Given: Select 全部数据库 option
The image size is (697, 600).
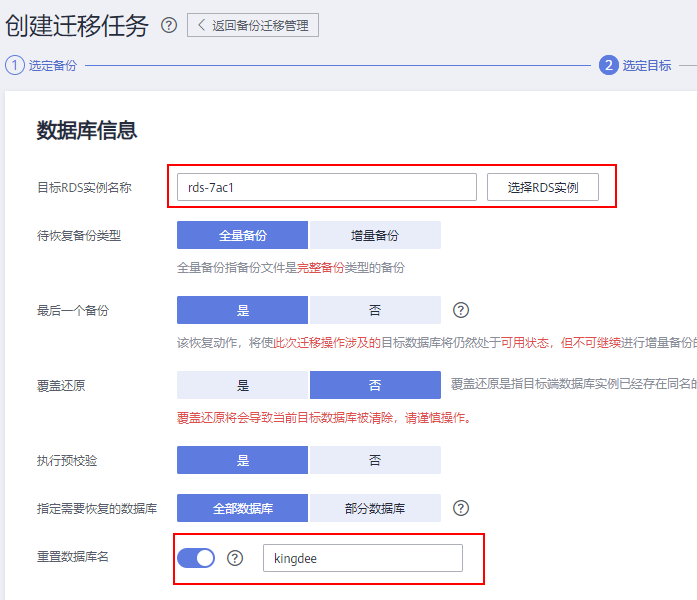Looking at the screenshot, I should [x=242, y=508].
